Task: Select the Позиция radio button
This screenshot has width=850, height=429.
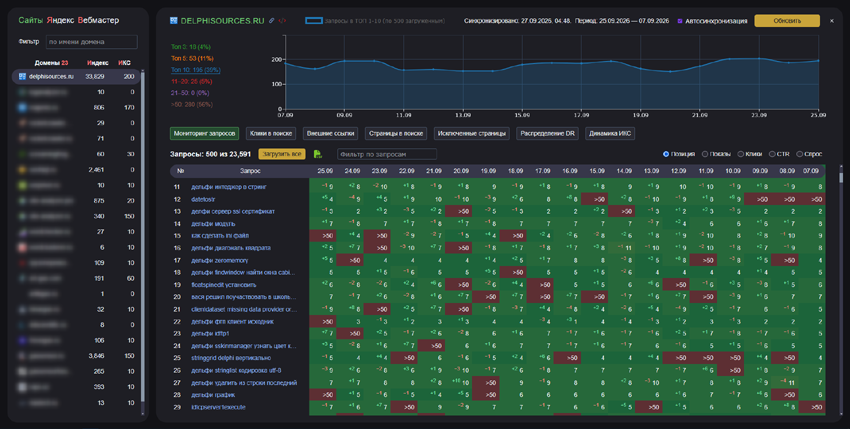Action: tap(666, 154)
